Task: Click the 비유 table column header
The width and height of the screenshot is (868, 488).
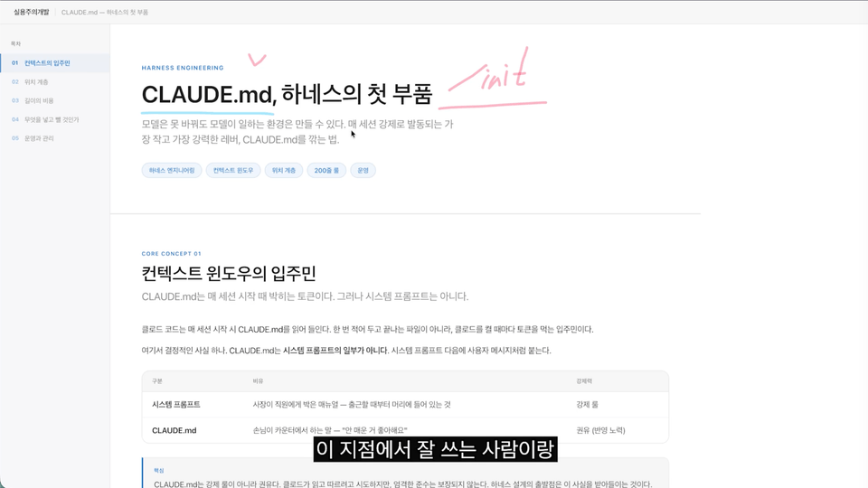Action: [x=258, y=381]
